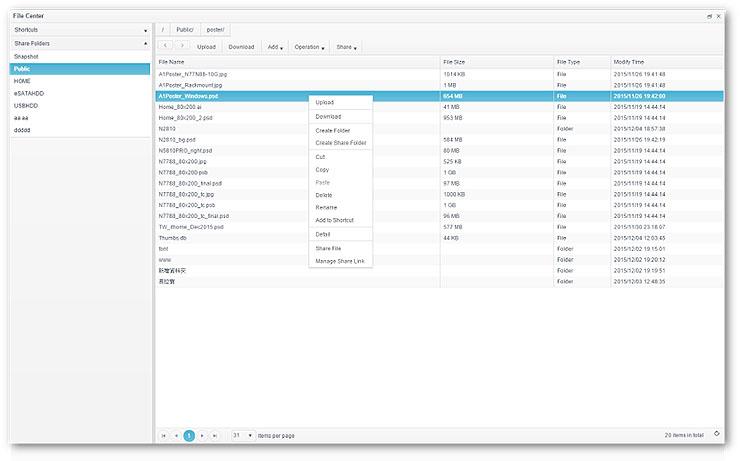740x461 pixels.
Task: Open the items per page dropdown
Action: point(243,436)
